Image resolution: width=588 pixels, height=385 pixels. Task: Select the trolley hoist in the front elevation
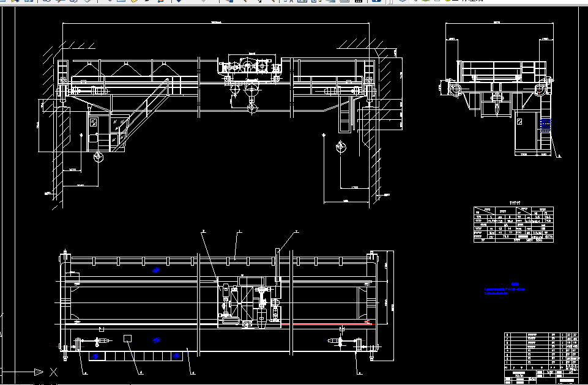pos(250,69)
